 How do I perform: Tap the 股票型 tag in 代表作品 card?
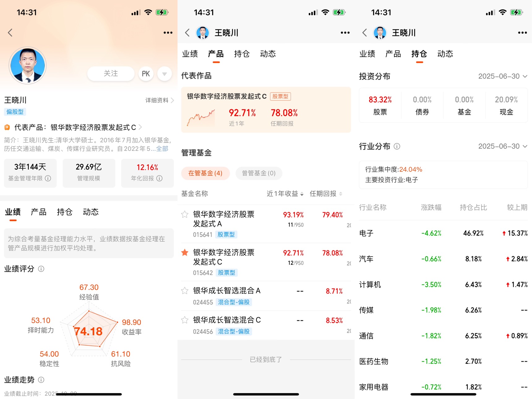point(280,97)
